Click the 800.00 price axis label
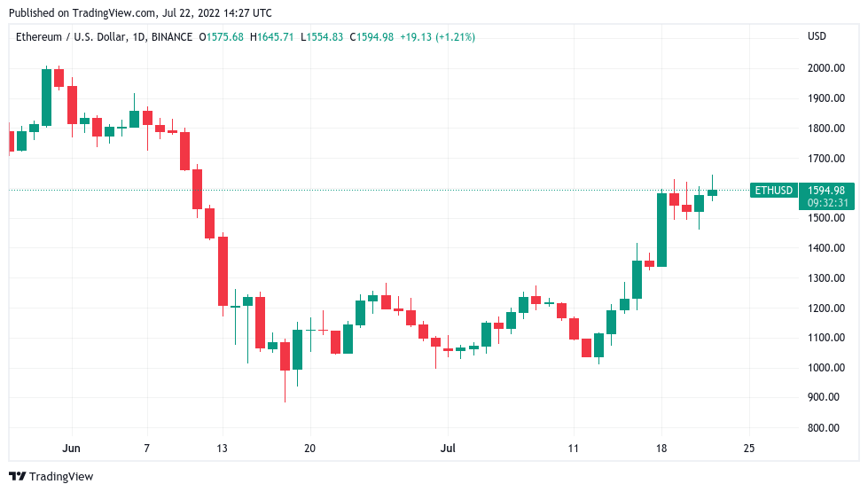 point(825,428)
